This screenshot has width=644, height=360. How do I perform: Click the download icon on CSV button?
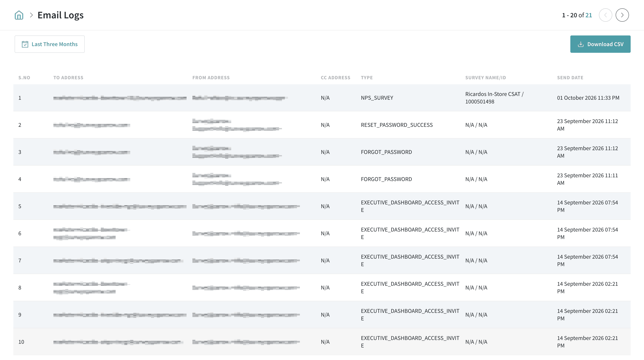pyautogui.click(x=581, y=44)
